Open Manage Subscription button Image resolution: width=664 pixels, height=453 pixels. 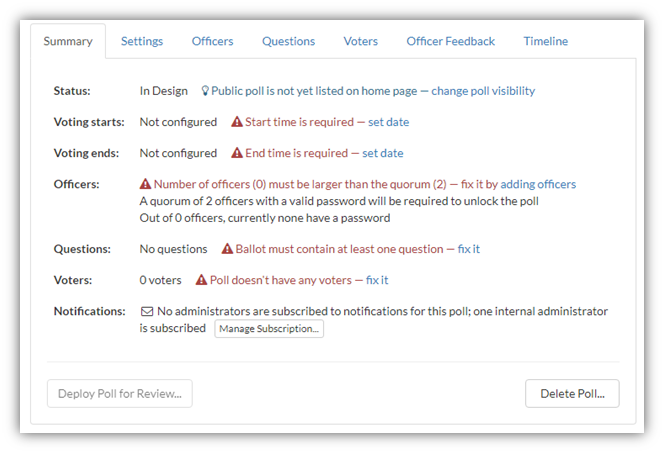[x=269, y=329]
